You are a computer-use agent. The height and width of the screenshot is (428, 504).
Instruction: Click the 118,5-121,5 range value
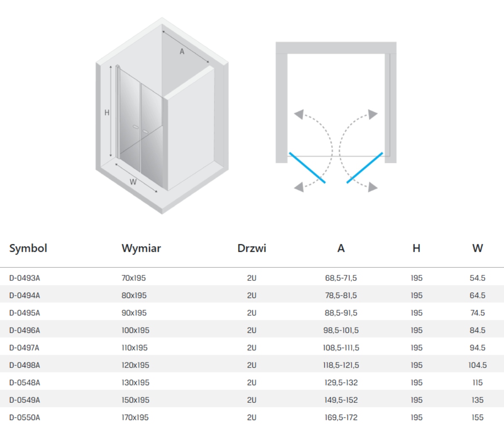click(341, 365)
